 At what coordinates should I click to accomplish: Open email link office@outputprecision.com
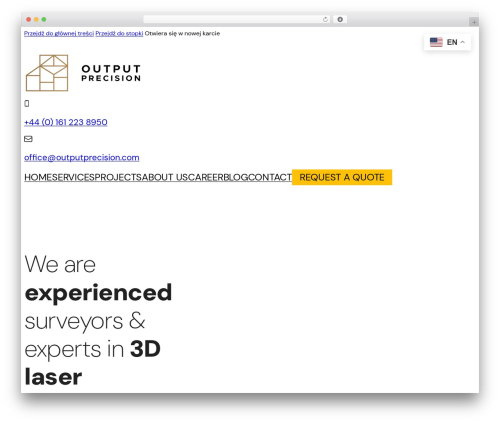click(x=82, y=157)
